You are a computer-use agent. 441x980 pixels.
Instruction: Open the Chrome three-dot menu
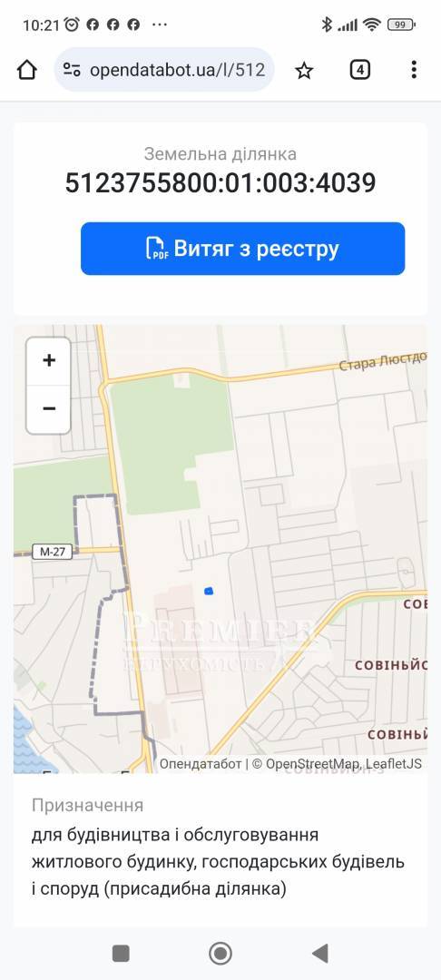[414, 70]
